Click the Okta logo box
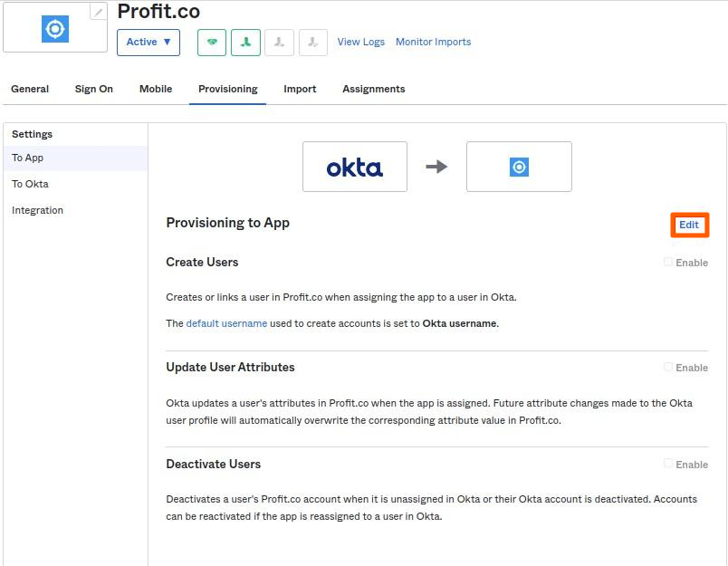This screenshot has height=566, width=728. [355, 167]
